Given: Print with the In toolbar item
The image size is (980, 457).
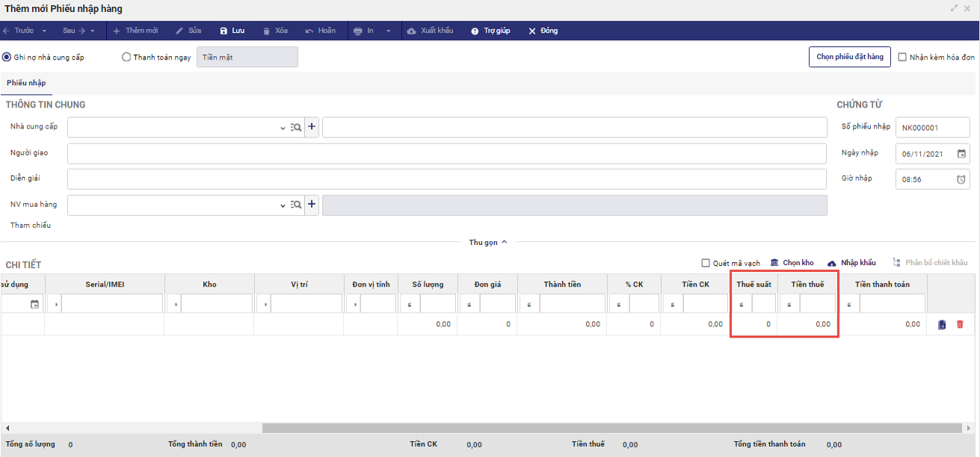Looking at the screenshot, I should point(363,31).
